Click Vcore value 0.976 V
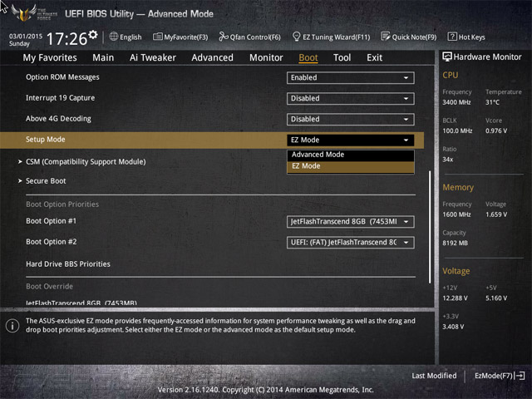The height and width of the screenshot is (399, 532). pos(496,131)
